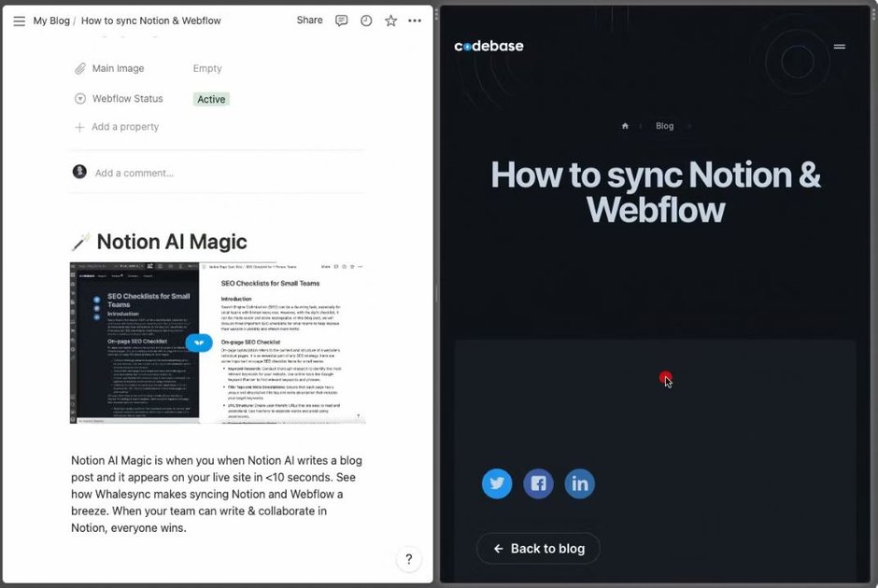
Task: Expand the Main Image Empty field
Action: point(206,67)
